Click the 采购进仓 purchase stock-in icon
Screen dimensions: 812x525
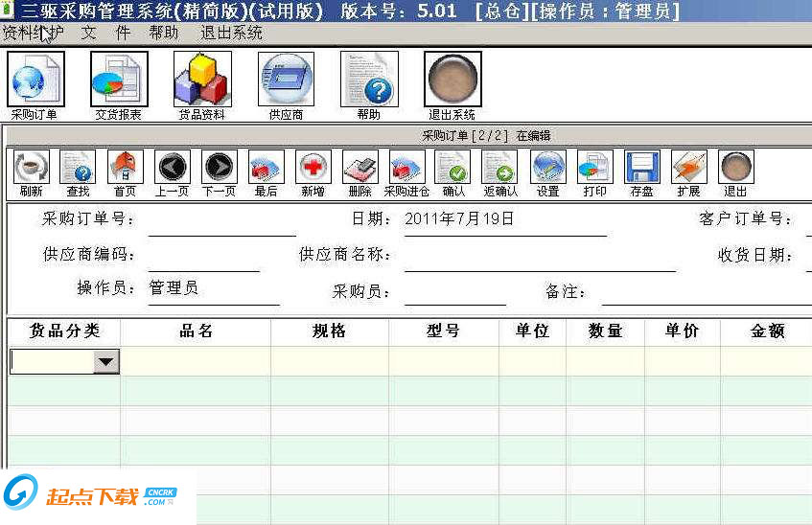coord(407,167)
